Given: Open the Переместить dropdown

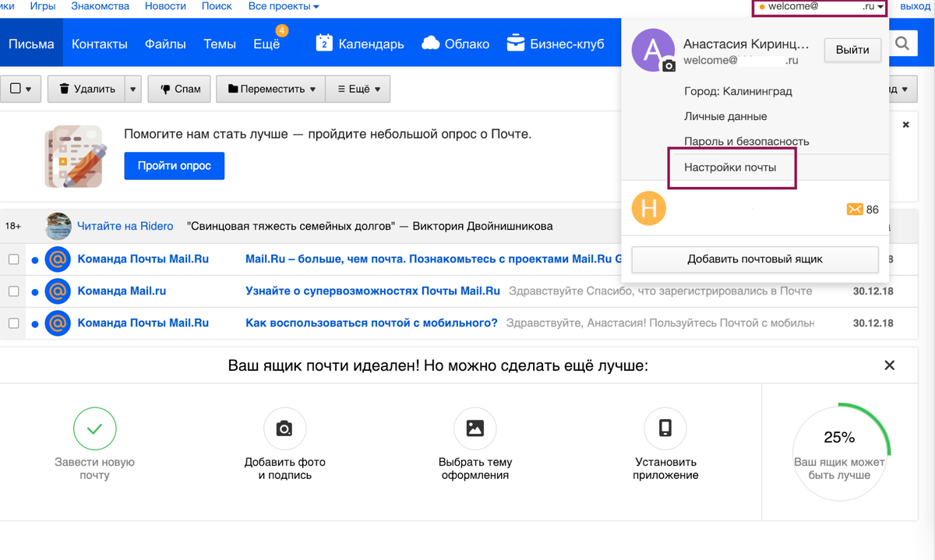Looking at the screenshot, I should coord(270,89).
